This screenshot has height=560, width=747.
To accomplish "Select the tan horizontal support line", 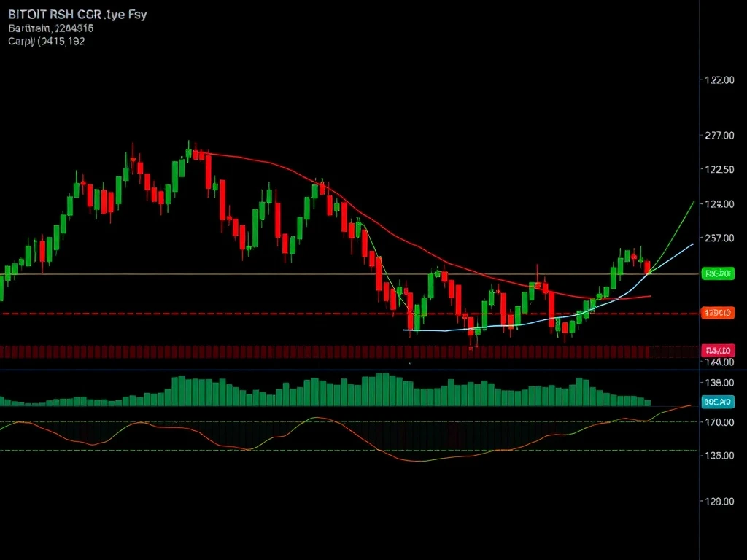I will [219, 274].
